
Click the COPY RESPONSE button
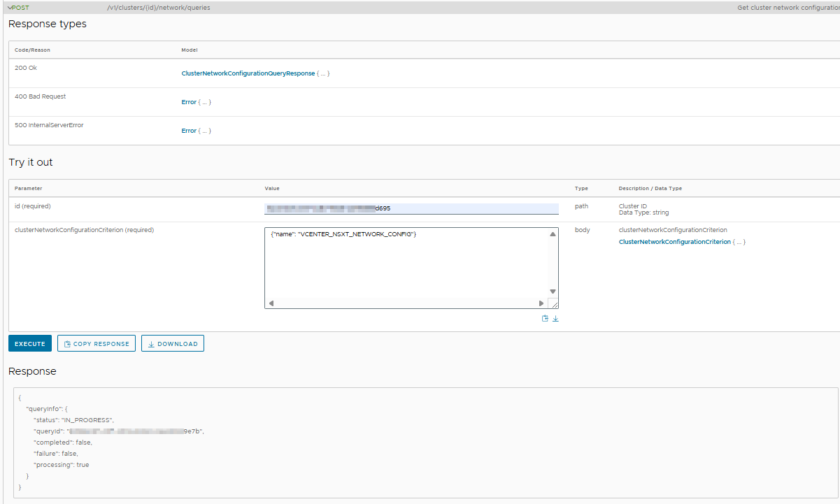[x=97, y=344]
